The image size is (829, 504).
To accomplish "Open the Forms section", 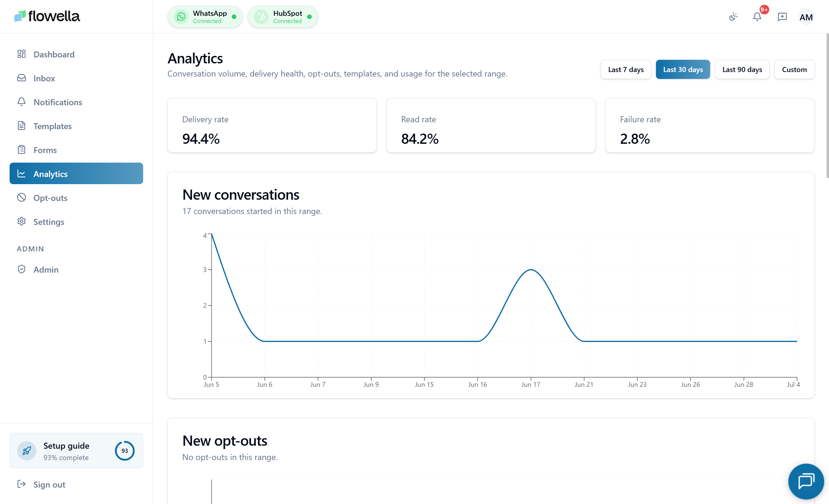I will coord(76,150).
